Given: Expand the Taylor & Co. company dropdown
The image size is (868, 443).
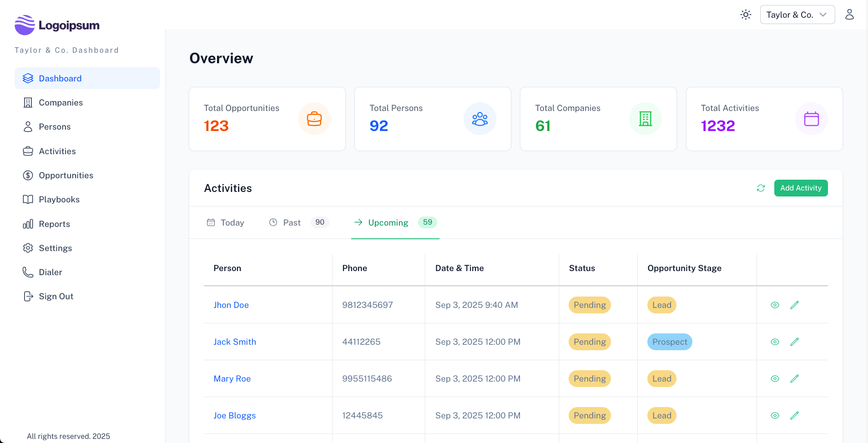Looking at the screenshot, I should pos(797,14).
